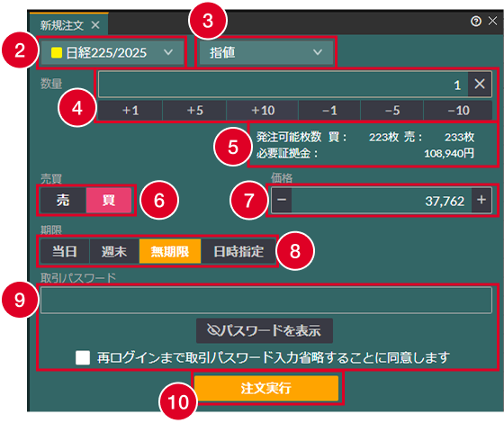The height and width of the screenshot is (423, 504).
Task: Open the help question mark icon
Action: 476,22
